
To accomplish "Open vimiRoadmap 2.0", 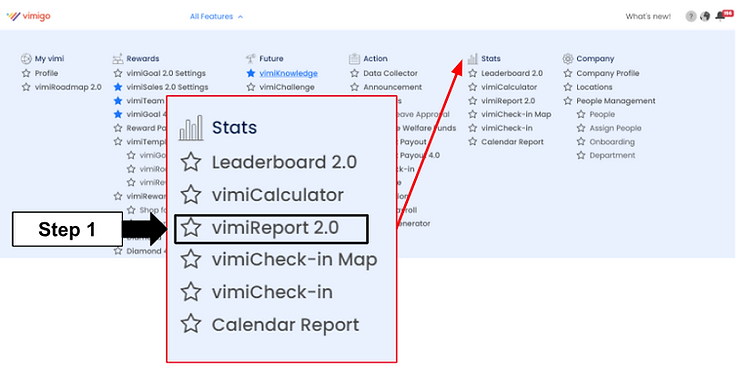I will (x=68, y=87).
